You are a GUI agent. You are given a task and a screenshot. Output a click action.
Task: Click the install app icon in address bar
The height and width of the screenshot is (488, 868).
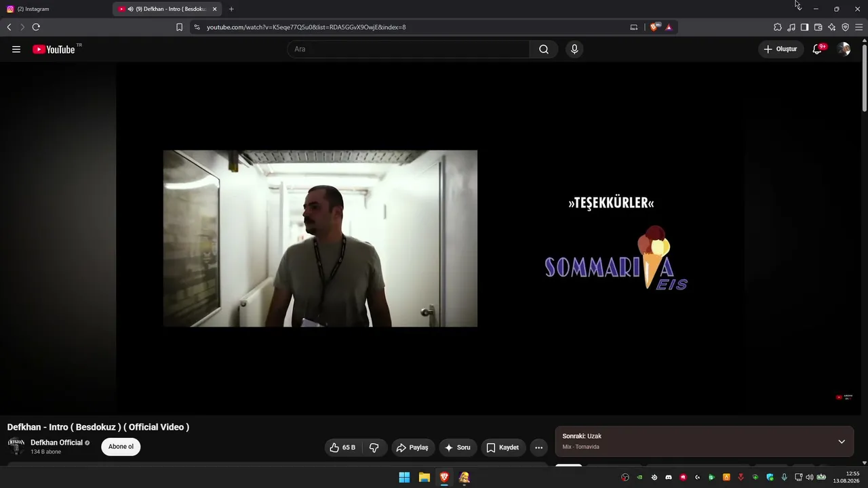click(634, 27)
